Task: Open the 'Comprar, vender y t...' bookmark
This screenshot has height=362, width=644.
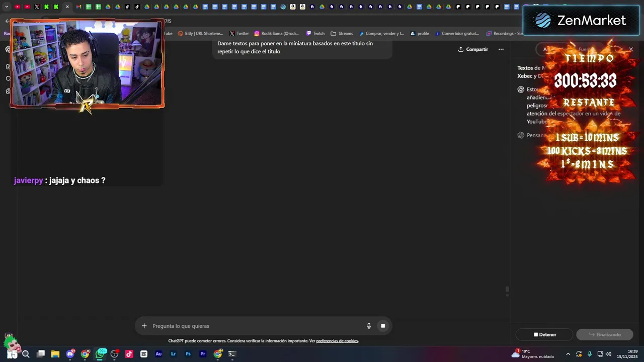Action: pyautogui.click(x=382, y=34)
